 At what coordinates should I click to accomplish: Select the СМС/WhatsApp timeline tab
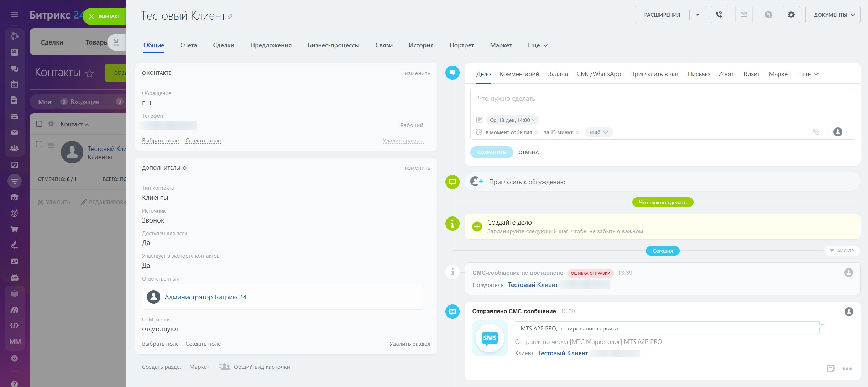[x=598, y=74]
